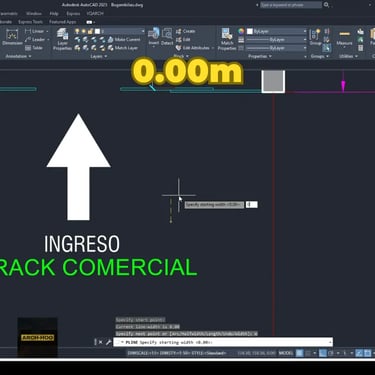Click Edit Attributes

(x=193, y=48)
